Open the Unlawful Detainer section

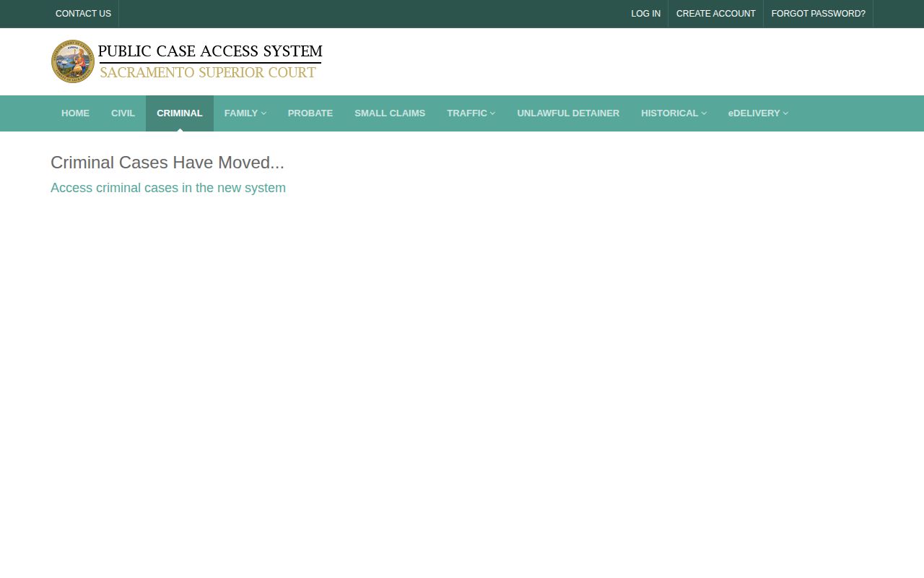click(568, 113)
